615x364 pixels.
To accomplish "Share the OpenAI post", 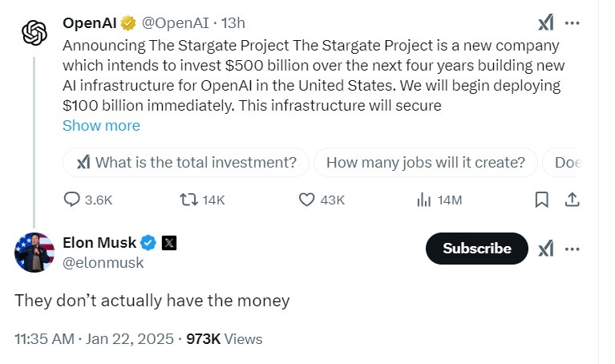I will pyautogui.click(x=573, y=200).
